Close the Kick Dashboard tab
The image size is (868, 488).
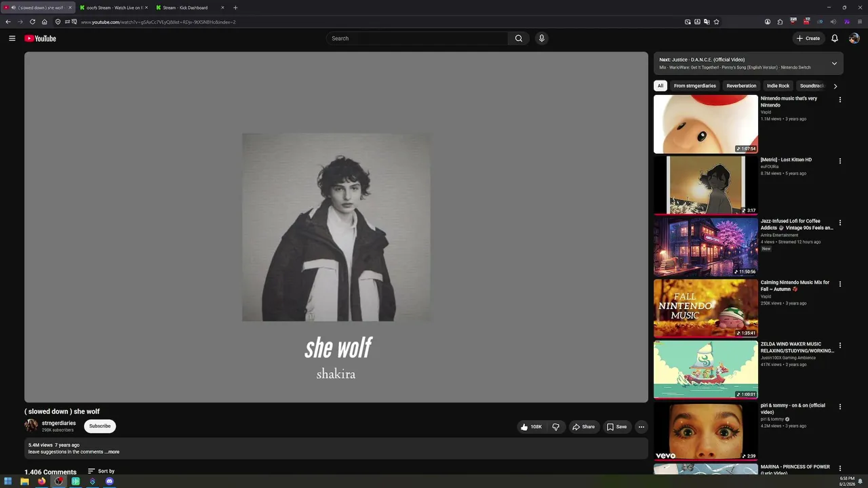(x=222, y=7)
